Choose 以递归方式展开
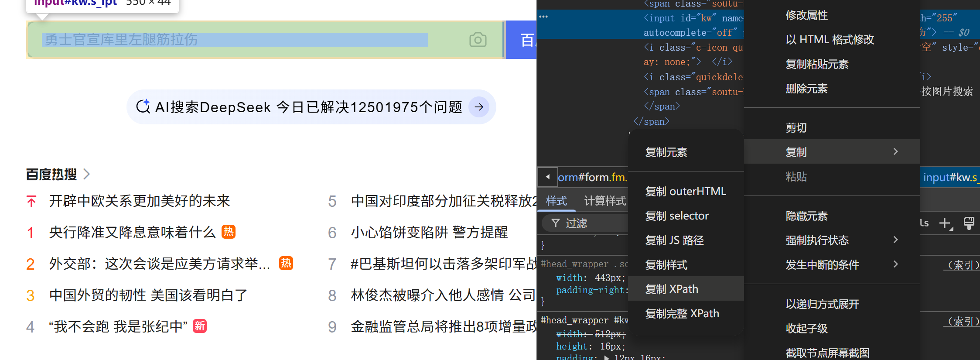Image resolution: width=980 pixels, height=360 pixels. [x=822, y=304]
